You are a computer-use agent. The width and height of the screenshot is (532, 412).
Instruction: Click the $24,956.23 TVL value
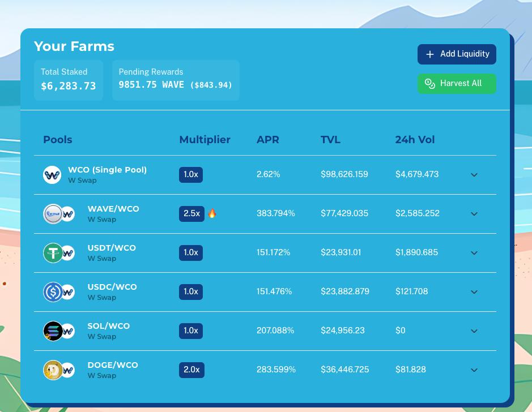point(343,331)
